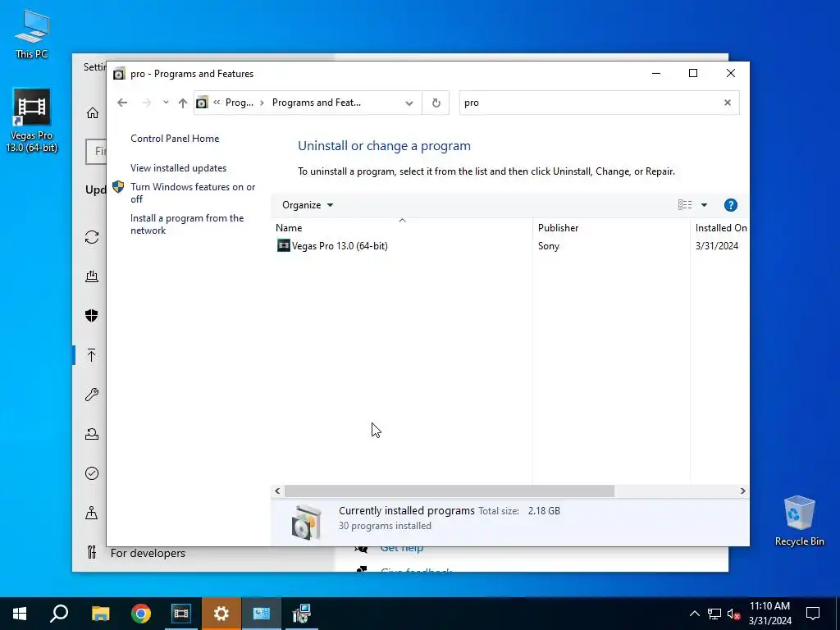The image size is (840, 630).
Task: Open Troubleshoot wrench icon in Settings
Action: point(92,395)
